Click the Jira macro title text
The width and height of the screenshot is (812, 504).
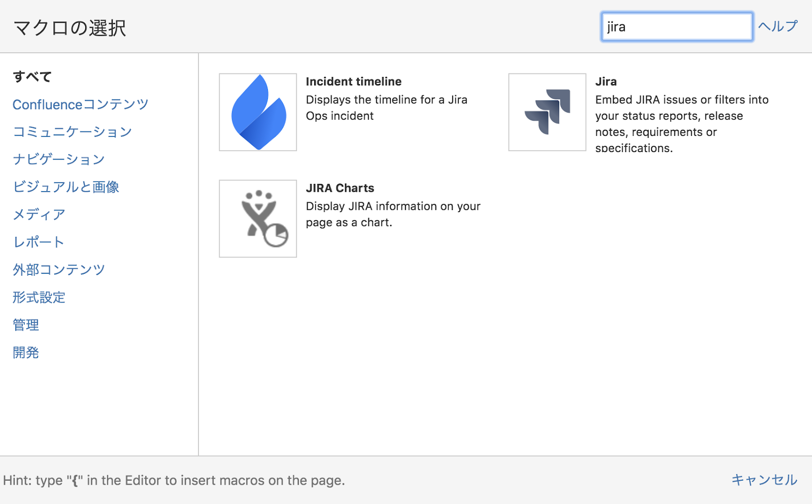pos(606,82)
